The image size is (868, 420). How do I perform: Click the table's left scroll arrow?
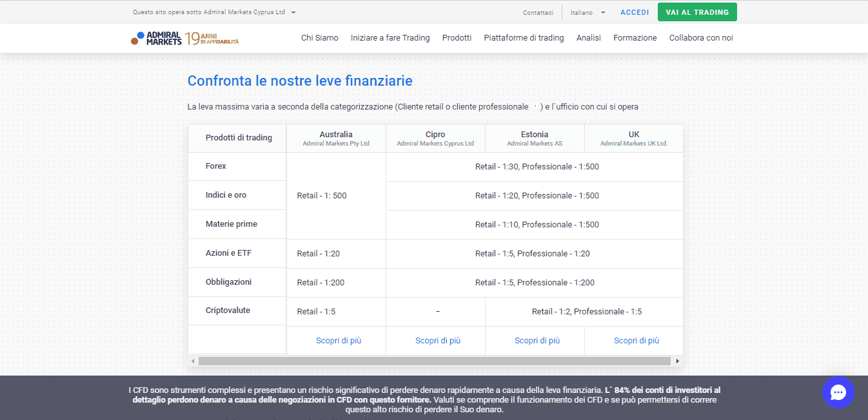(192, 361)
